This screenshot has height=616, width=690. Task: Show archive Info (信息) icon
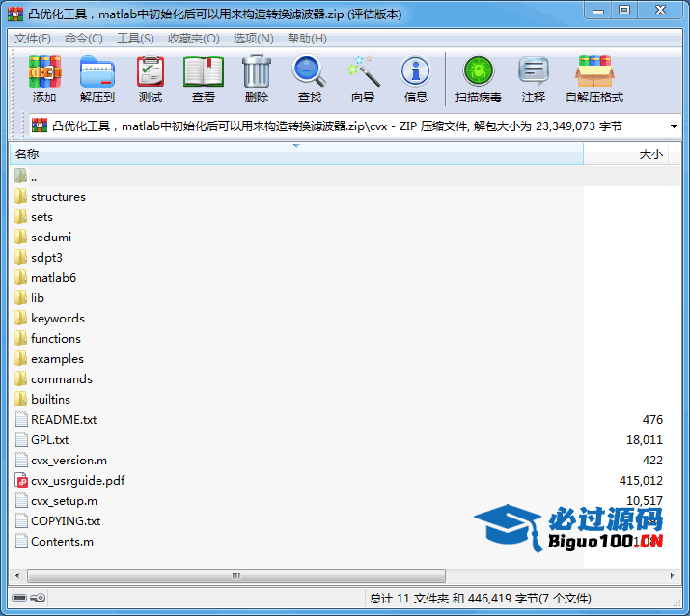(x=415, y=71)
